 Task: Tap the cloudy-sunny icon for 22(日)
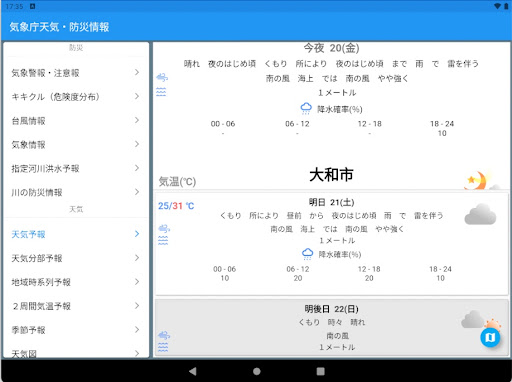pyautogui.click(x=480, y=320)
